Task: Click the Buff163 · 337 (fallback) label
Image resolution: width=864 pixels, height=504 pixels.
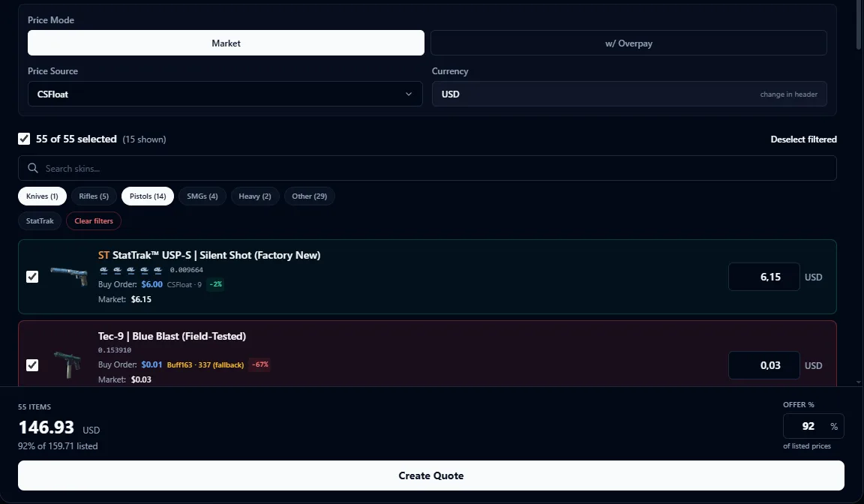Action: [x=205, y=364]
